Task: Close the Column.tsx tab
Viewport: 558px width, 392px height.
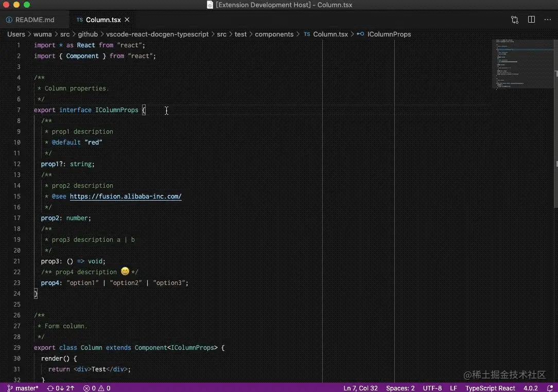Action: point(127,20)
